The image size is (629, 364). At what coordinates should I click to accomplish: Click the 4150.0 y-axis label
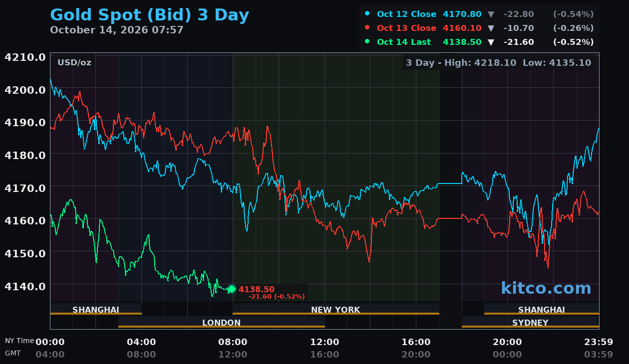(25, 253)
